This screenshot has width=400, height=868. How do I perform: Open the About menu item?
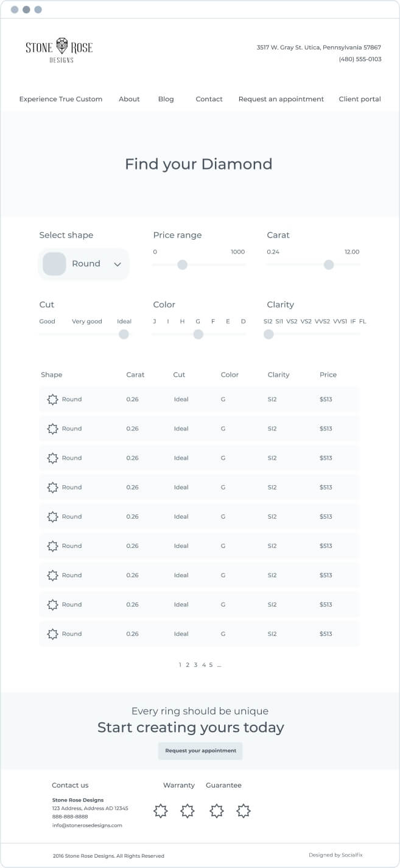tap(129, 99)
